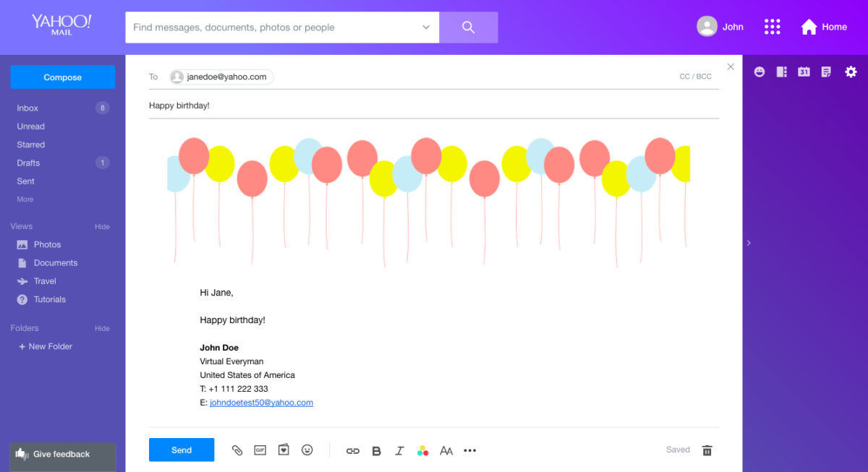868x472 pixels.
Task: Open the Calendar panel in the right sidebar
Action: pyautogui.click(x=804, y=72)
